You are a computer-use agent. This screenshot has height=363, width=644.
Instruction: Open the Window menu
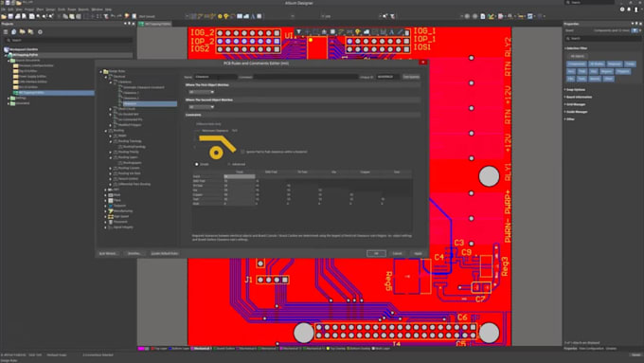pos(97,9)
